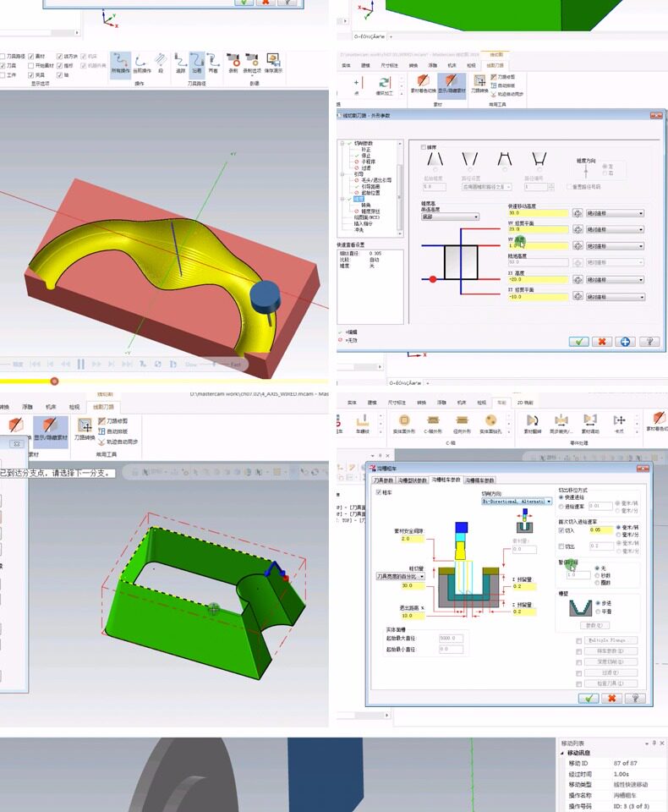Click 素材翻转 icon in lathe ribbon

point(533,424)
